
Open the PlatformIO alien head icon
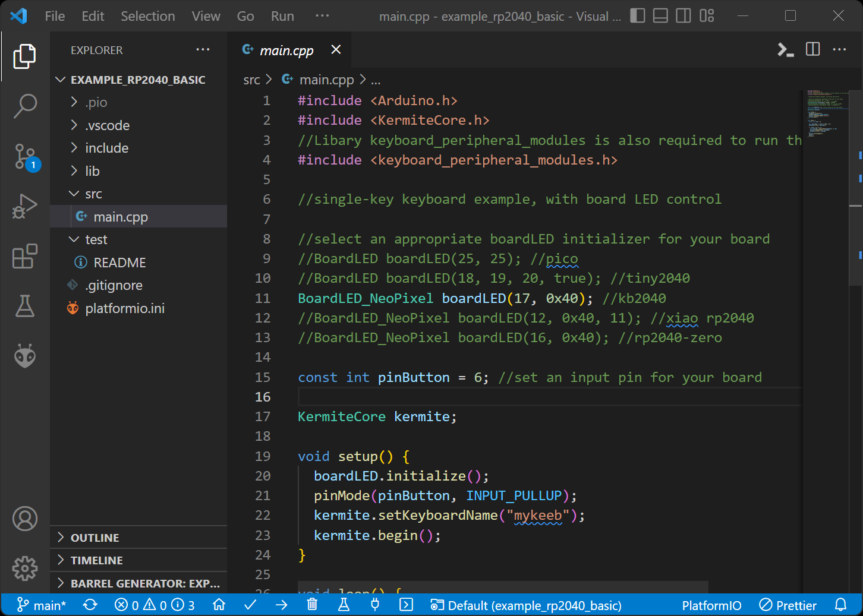tap(25, 356)
